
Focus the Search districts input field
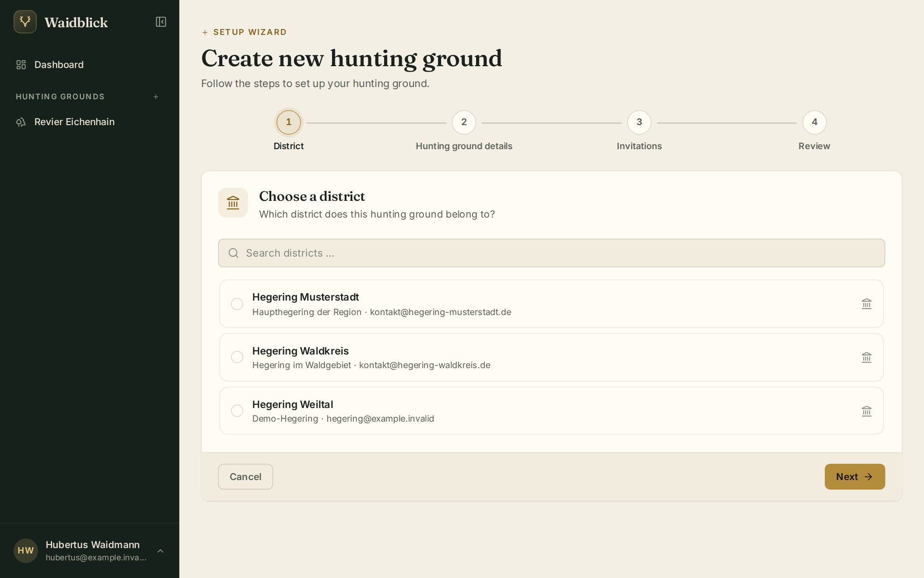click(x=551, y=253)
